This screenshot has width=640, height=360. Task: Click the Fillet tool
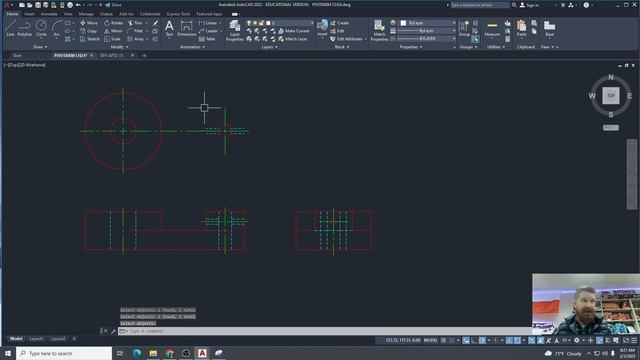(135, 31)
